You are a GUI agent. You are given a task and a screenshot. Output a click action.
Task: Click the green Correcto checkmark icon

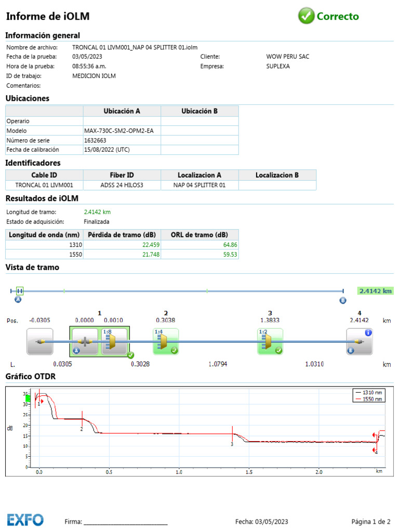(x=306, y=16)
